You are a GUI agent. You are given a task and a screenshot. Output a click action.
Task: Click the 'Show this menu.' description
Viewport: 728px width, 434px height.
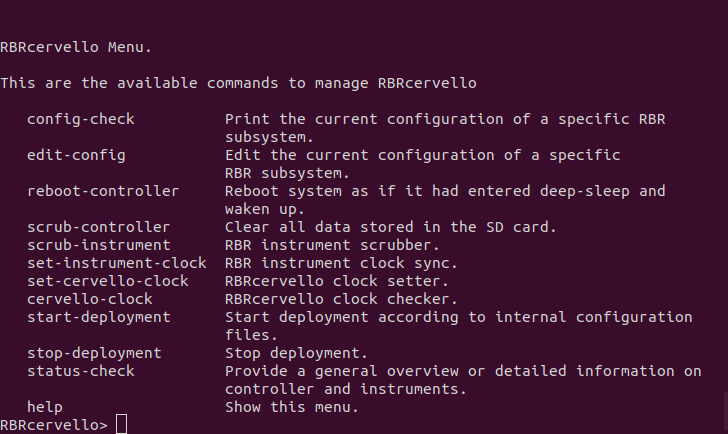(x=291, y=407)
